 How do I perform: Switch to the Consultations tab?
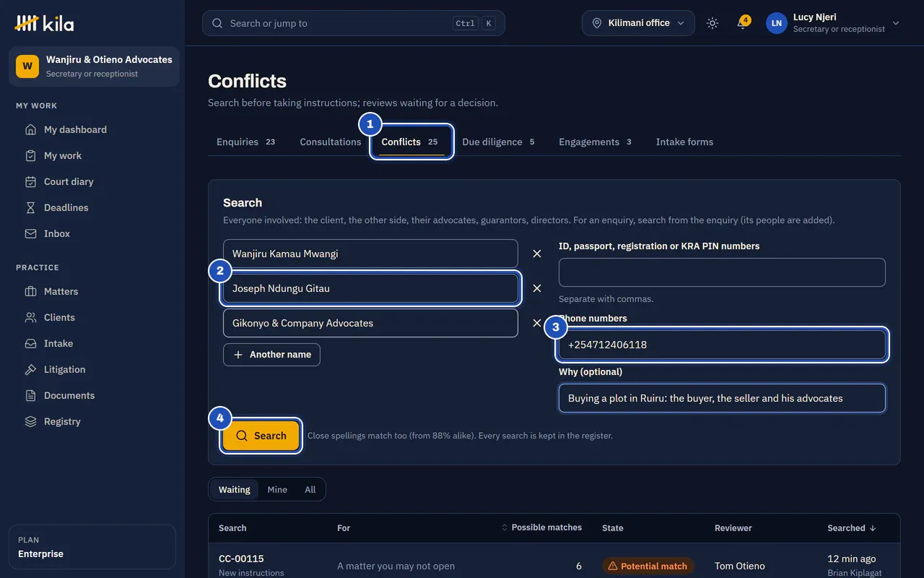[331, 142]
